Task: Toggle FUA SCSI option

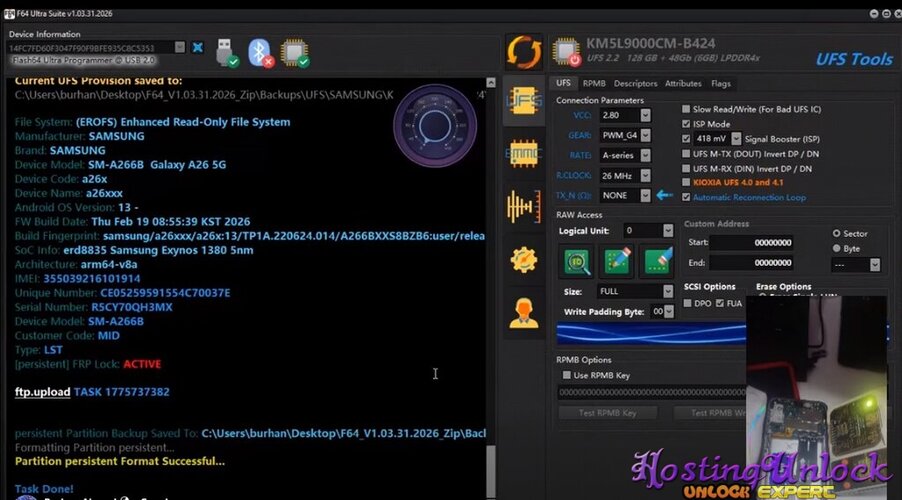Action: coord(720,303)
